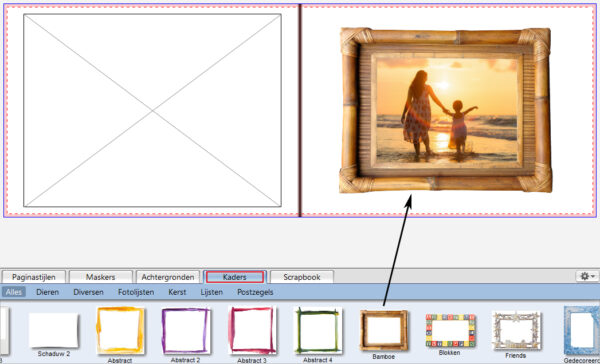Apply the Bamboe frame thumbnail

[x=384, y=331]
